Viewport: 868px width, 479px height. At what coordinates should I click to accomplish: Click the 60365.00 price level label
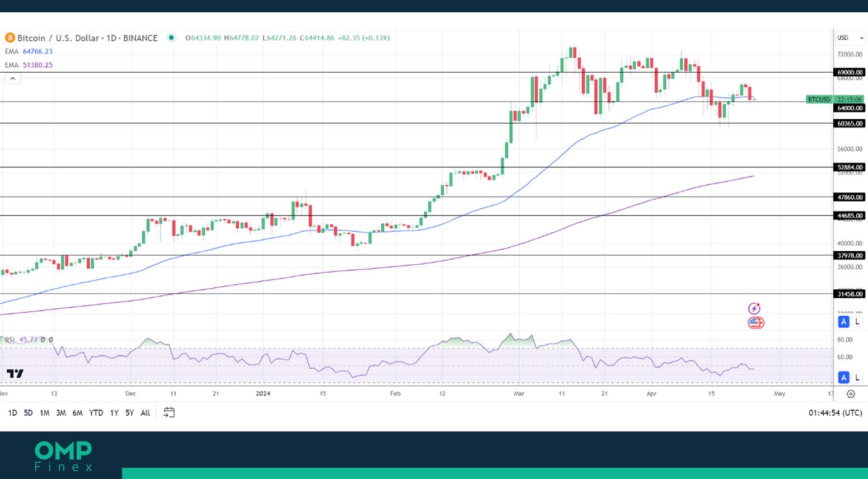(x=850, y=123)
